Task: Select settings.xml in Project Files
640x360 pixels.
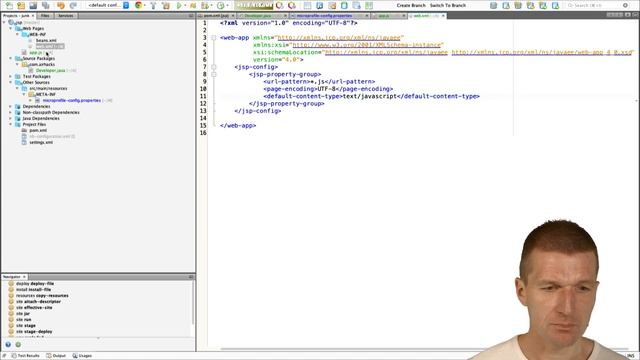Action: point(41,142)
